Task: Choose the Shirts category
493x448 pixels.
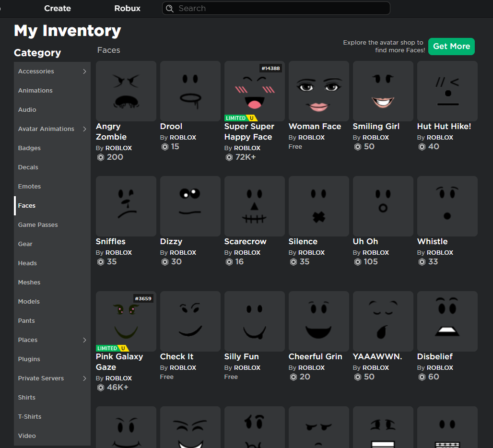Action: point(52,397)
